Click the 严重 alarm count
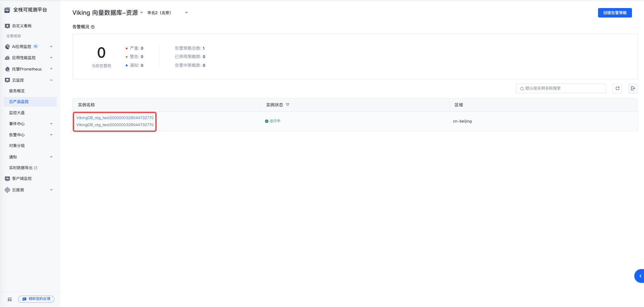This screenshot has height=307, width=644. pyautogui.click(x=142, y=48)
